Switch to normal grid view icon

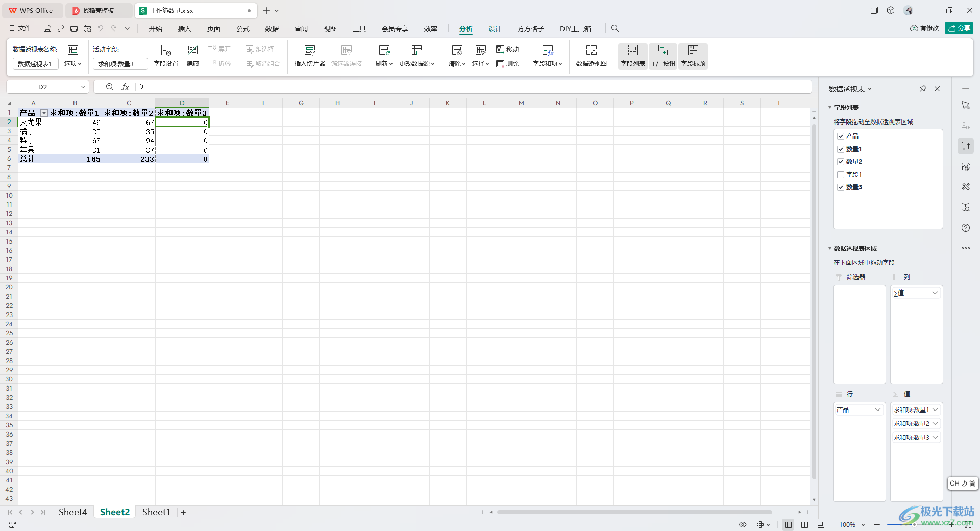pos(789,525)
